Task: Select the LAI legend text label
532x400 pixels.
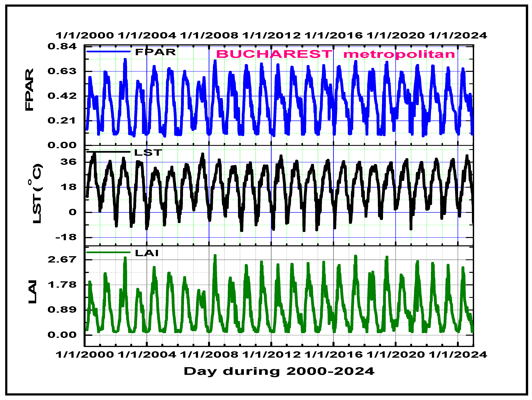Action: [x=147, y=253]
